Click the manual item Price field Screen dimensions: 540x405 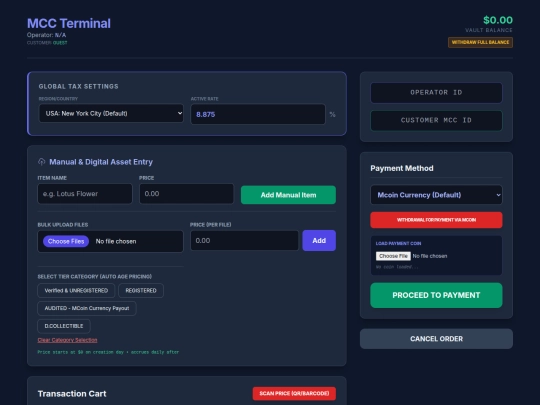click(x=186, y=194)
